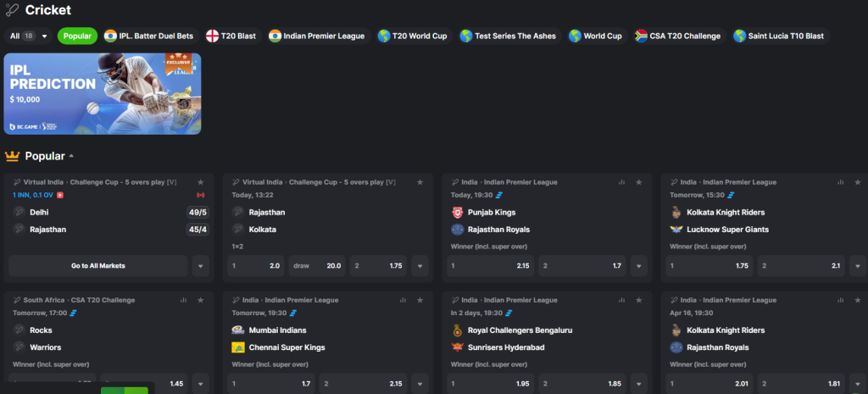Screen dimensions: 868x394
Task: Select the Popular filter tab
Action: click(x=77, y=36)
